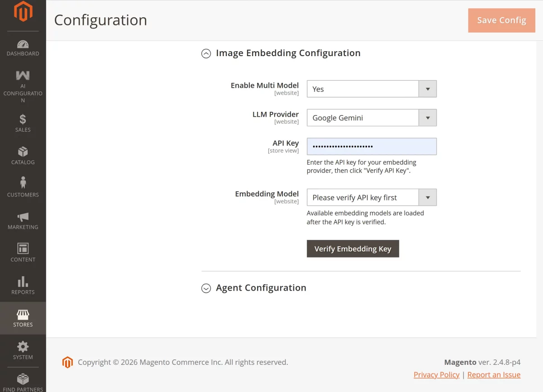543x392 pixels.
Task: Click the Embedding Model label
Action: click(267, 194)
